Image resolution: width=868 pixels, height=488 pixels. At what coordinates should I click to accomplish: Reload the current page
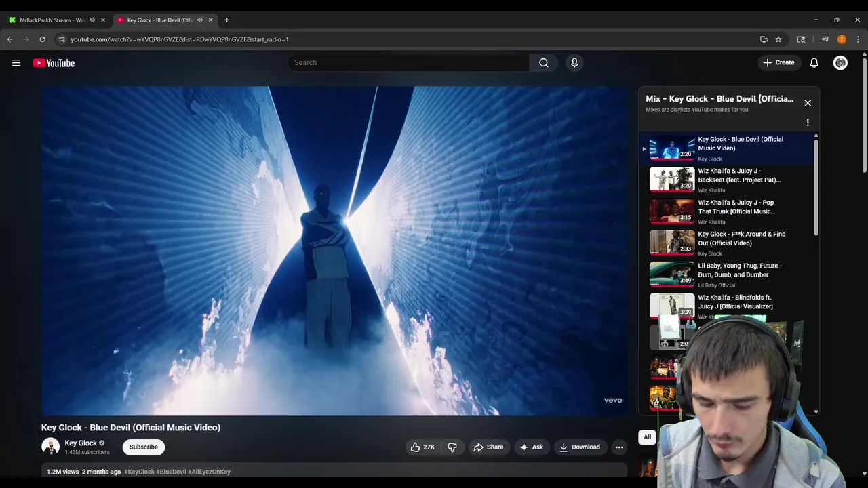pyautogui.click(x=42, y=39)
